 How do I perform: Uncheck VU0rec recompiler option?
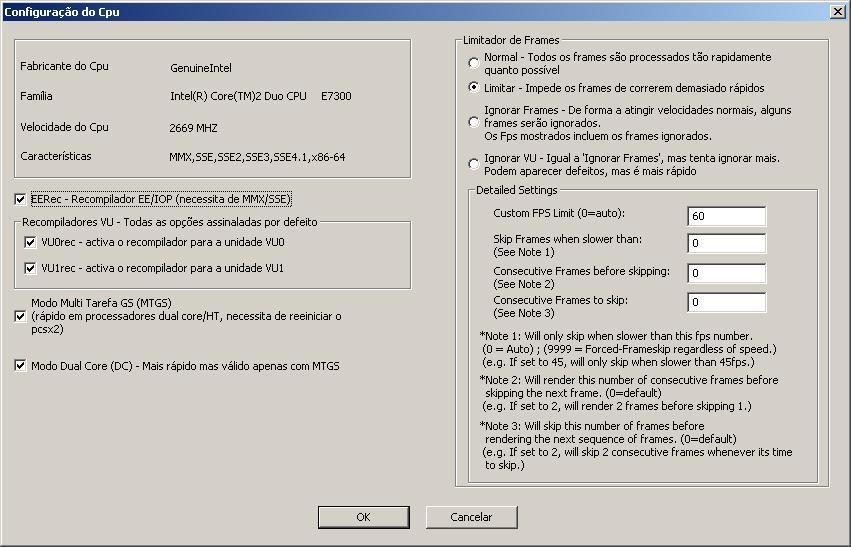(30, 242)
